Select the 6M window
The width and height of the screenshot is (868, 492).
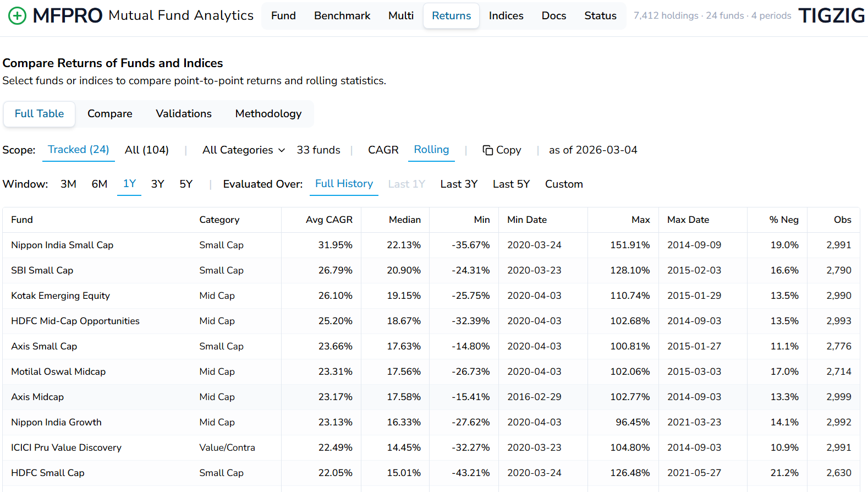[100, 184]
